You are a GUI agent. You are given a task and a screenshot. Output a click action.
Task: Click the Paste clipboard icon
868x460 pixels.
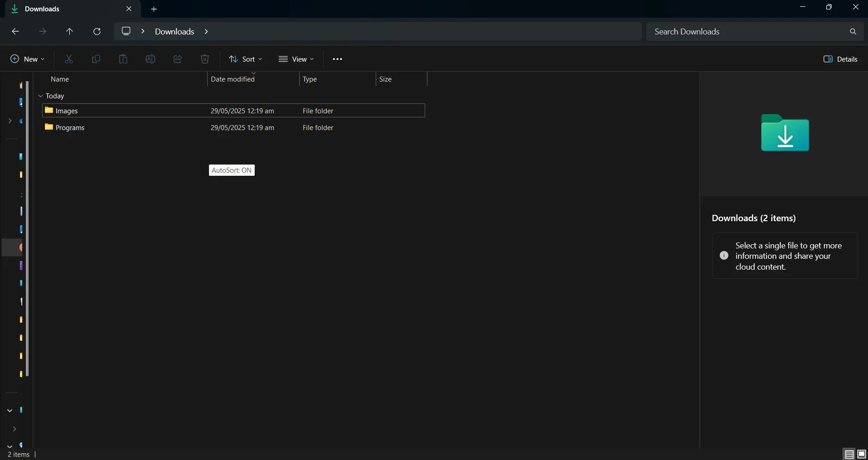[123, 59]
